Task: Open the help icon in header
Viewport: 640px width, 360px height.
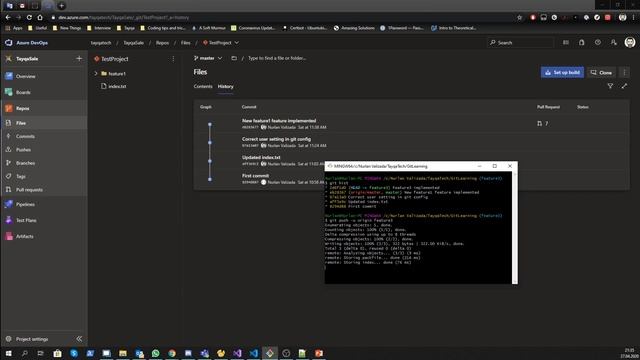Action: pos(598,42)
